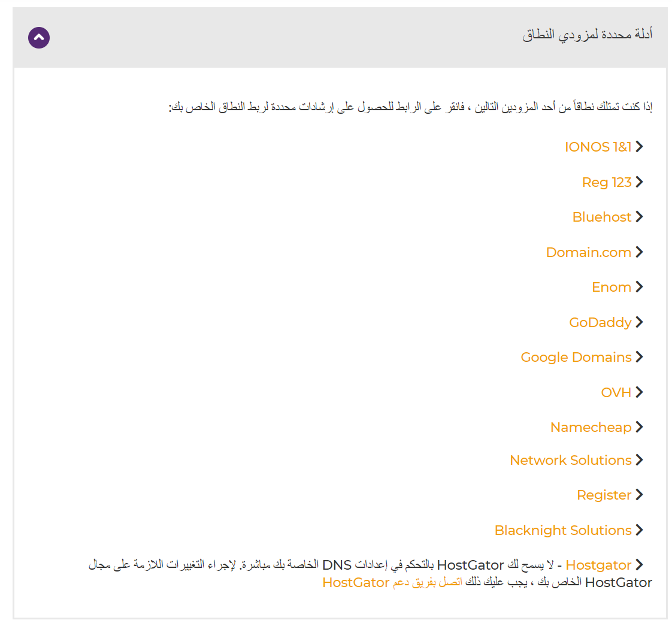Viewport: 672px width, 626px height.
Task: Click the contact HostGator support team link
Action: tap(392, 583)
